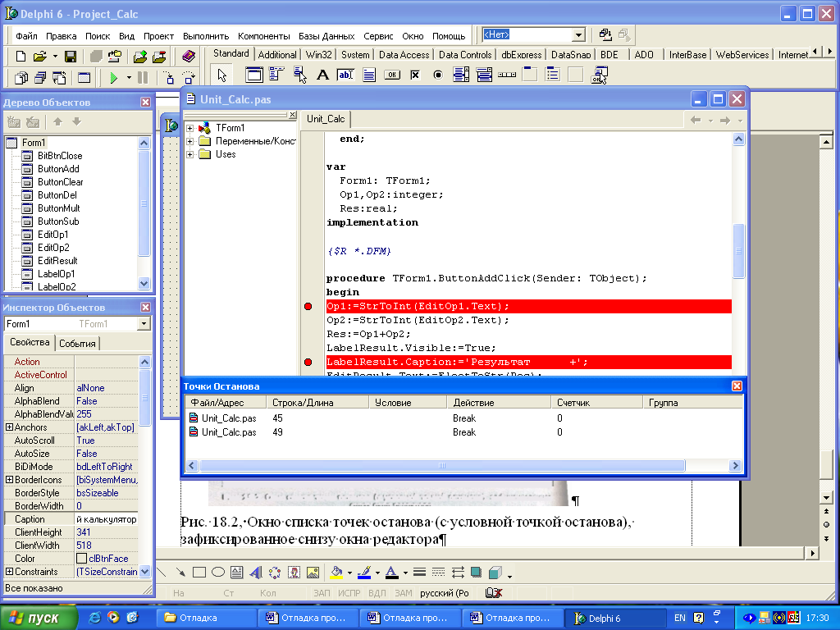Open the Run button dropdown arrow
This screenshot has width=840, height=630.
129,78
